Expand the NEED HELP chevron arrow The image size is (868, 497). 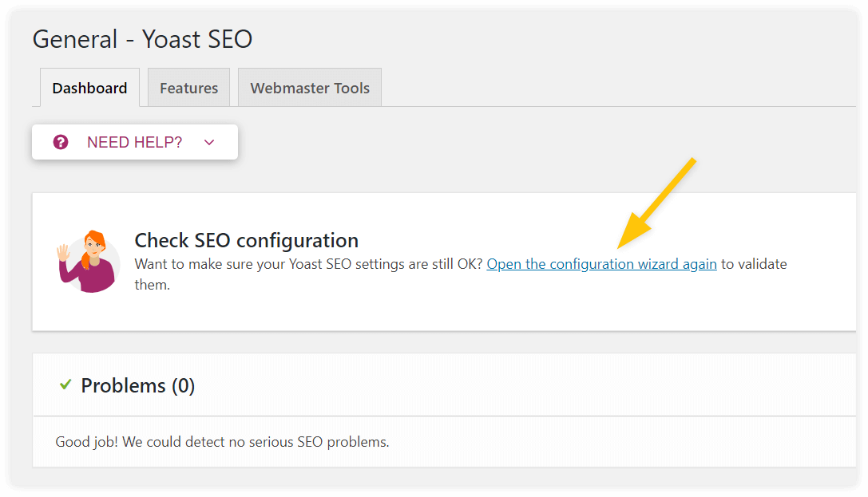[x=209, y=142]
